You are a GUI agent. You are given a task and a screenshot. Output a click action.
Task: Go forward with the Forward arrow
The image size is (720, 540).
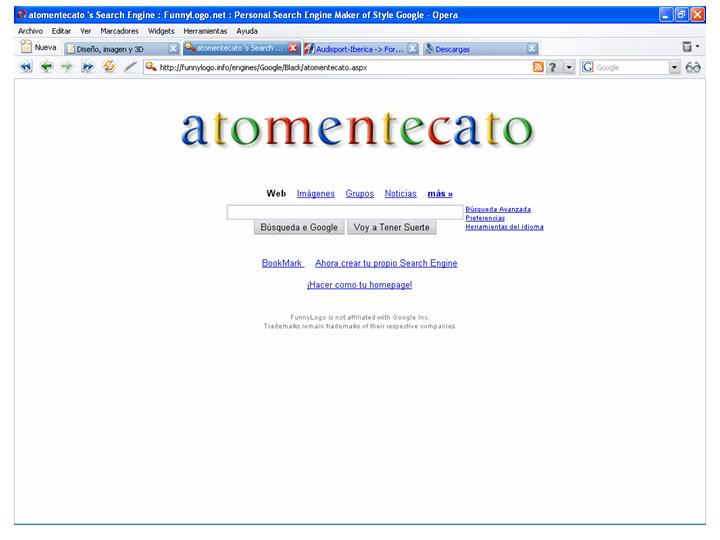[x=67, y=67]
